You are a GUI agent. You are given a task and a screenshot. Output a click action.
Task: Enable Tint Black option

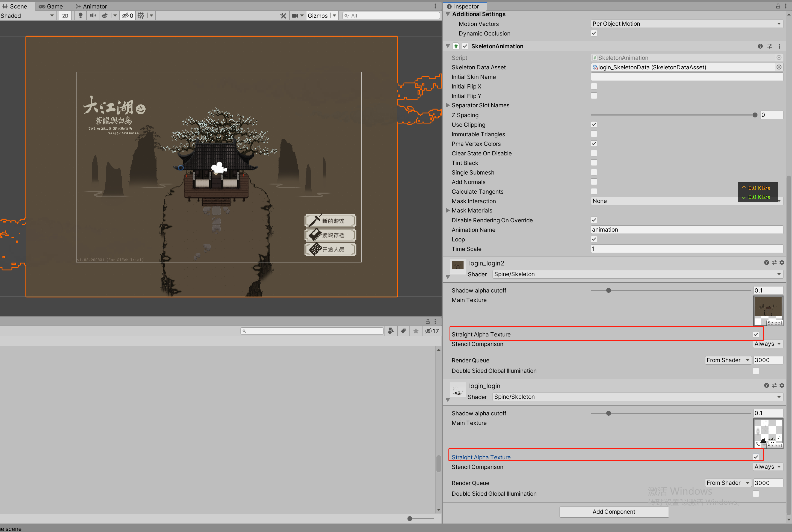point(594,163)
